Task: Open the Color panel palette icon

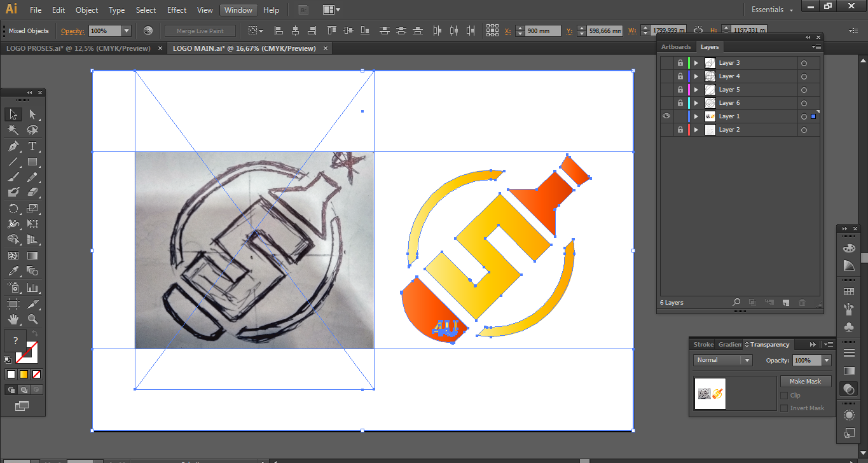Action: pyautogui.click(x=848, y=248)
